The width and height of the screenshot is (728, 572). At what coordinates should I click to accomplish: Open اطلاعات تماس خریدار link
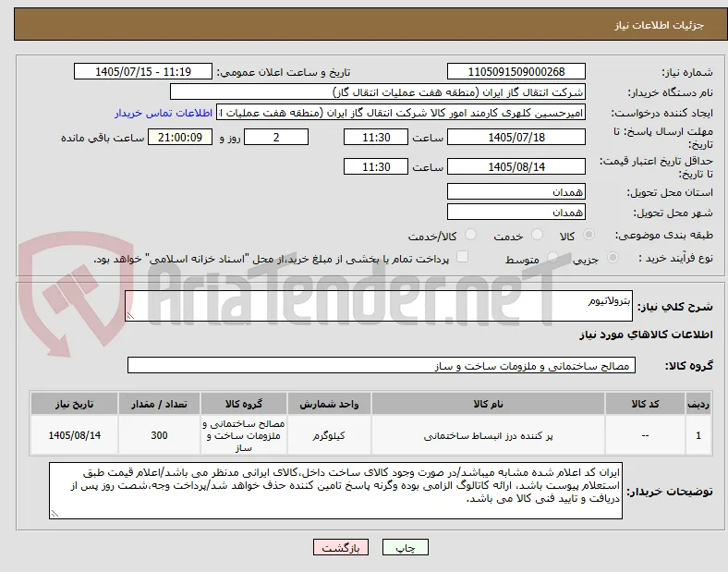pyautogui.click(x=164, y=113)
